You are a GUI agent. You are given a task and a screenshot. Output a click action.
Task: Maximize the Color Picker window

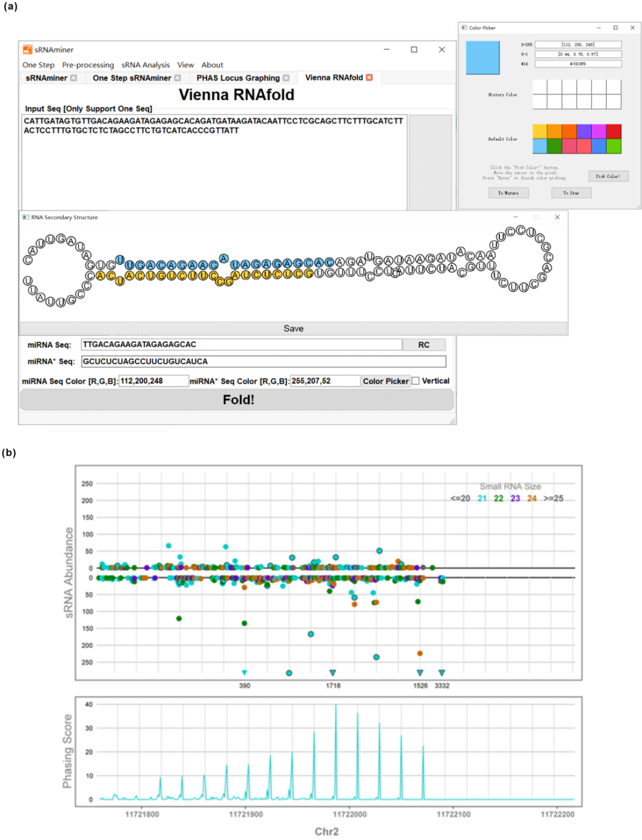pyautogui.click(x=615, y=28)
